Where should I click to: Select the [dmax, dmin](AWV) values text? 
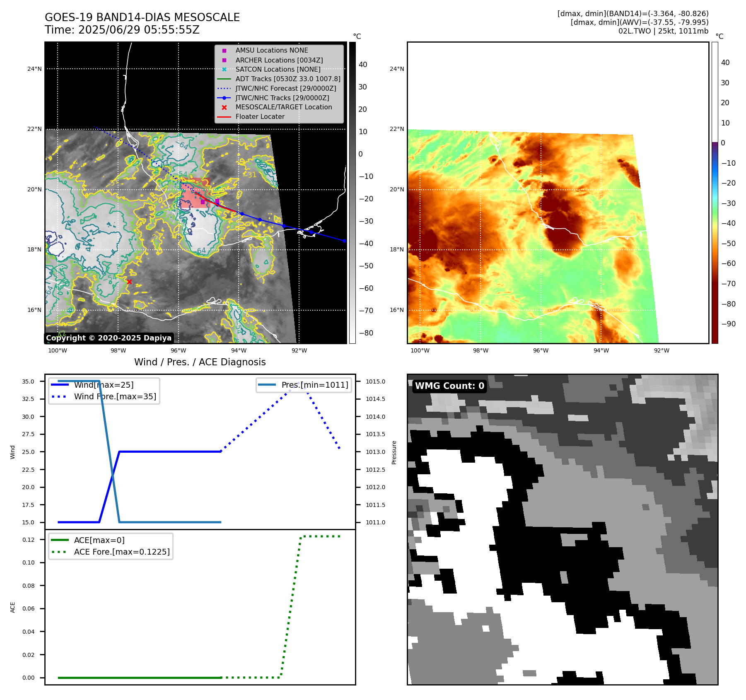tap(640, 22)
